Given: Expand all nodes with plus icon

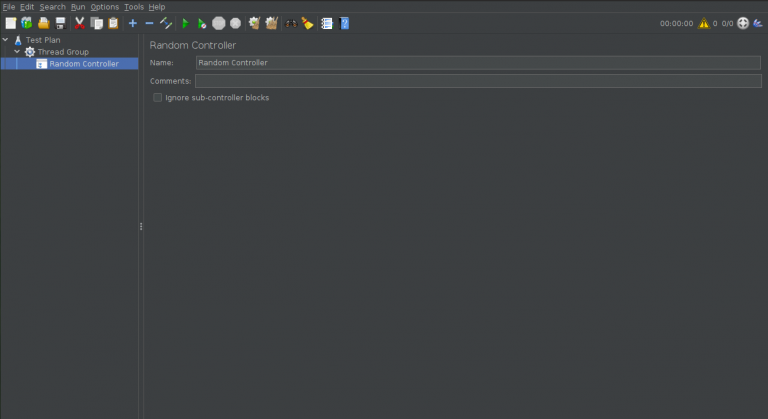Looking at the screenshot, I should [x=133, y=23].
